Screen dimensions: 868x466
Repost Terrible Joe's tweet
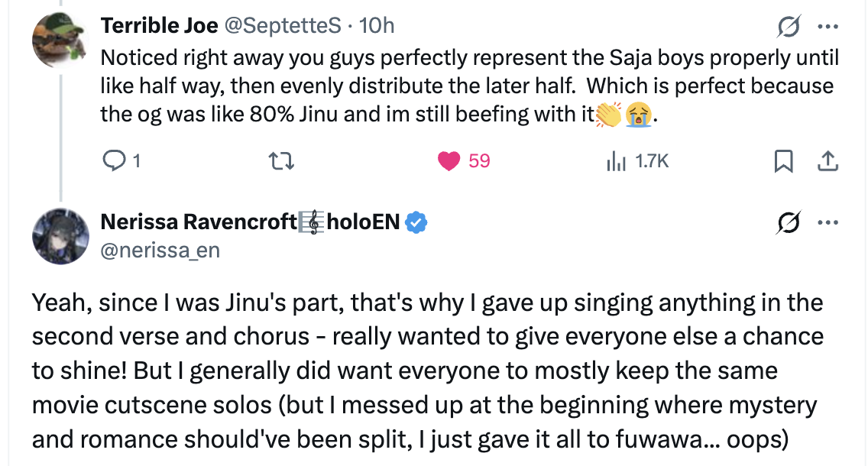[283, 161]
